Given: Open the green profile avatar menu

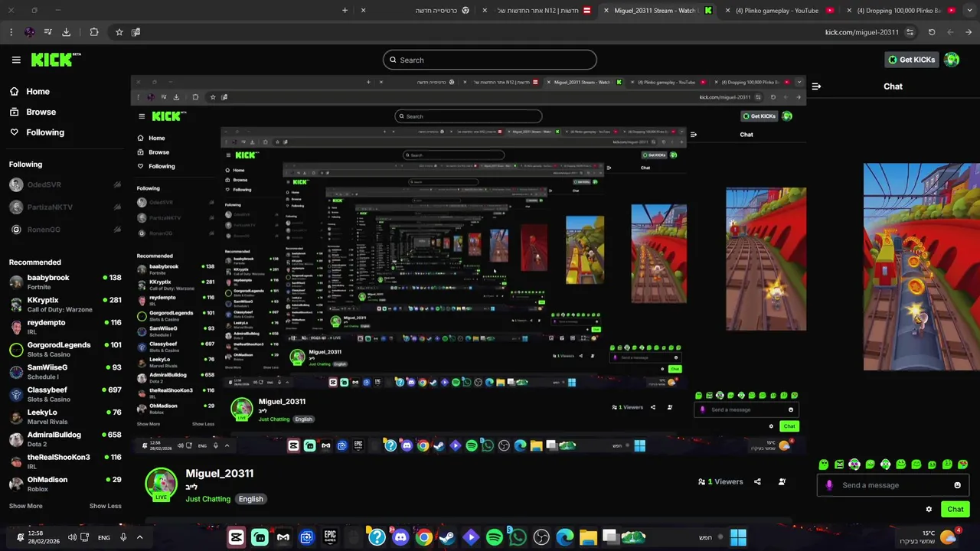Looking at the screenshot, I should point(952,60).
